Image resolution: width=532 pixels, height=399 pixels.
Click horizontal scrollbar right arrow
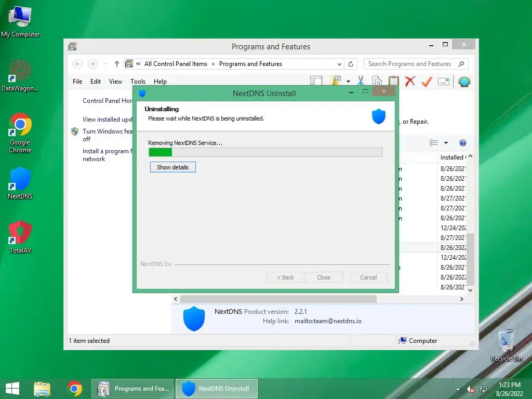[x=461, y=299]
